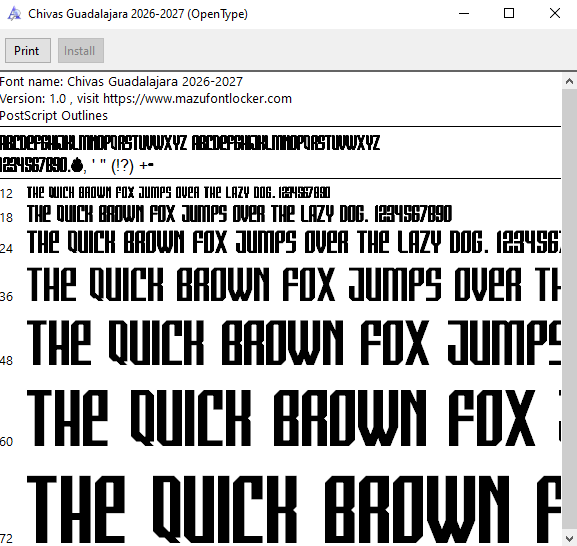The height and width of the screenshot is (546, 577).
Task: Minimize the font viewer window
Action: point(464,14)
